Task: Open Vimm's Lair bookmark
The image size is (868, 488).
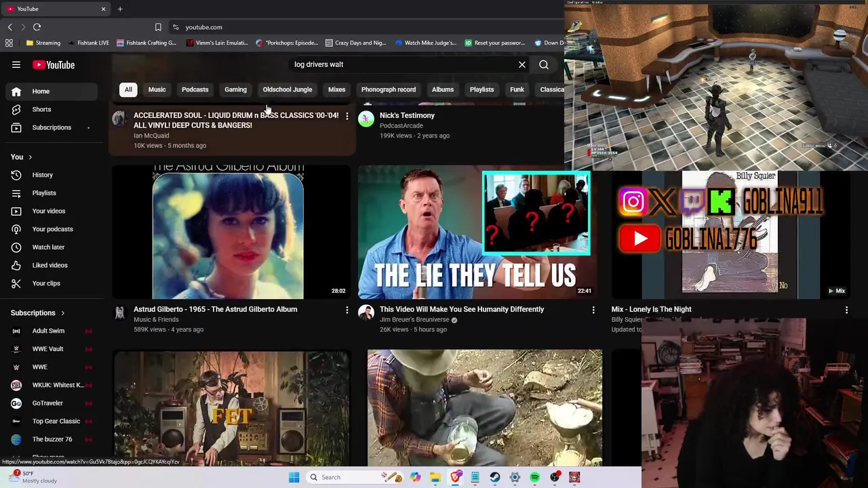Action: 217,43
